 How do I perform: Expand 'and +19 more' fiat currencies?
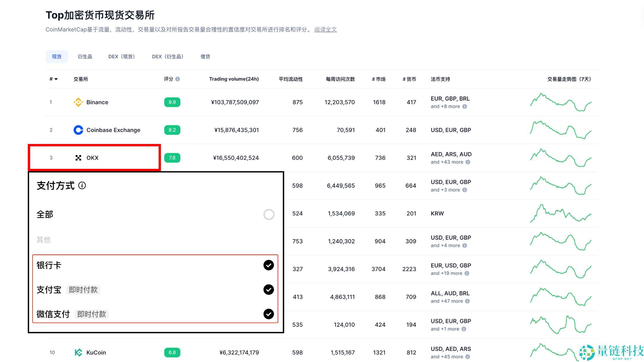point(446,273)
